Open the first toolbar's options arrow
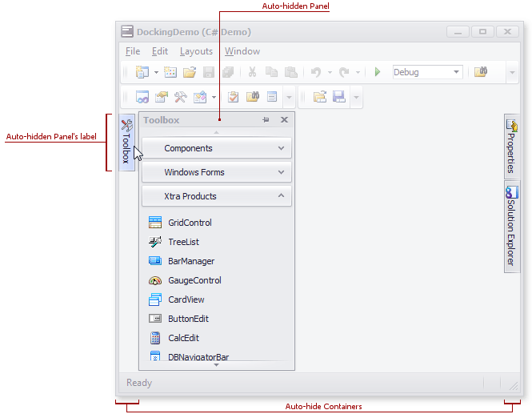This screenshot has height=414, width=532. click(512, 72)
